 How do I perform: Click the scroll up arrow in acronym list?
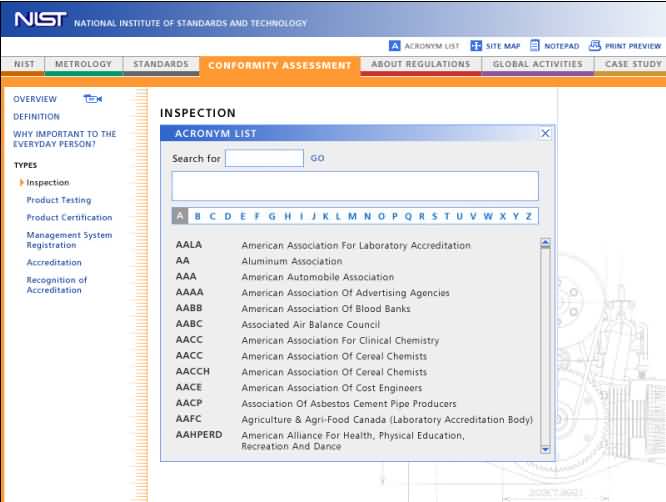(545, 243)
